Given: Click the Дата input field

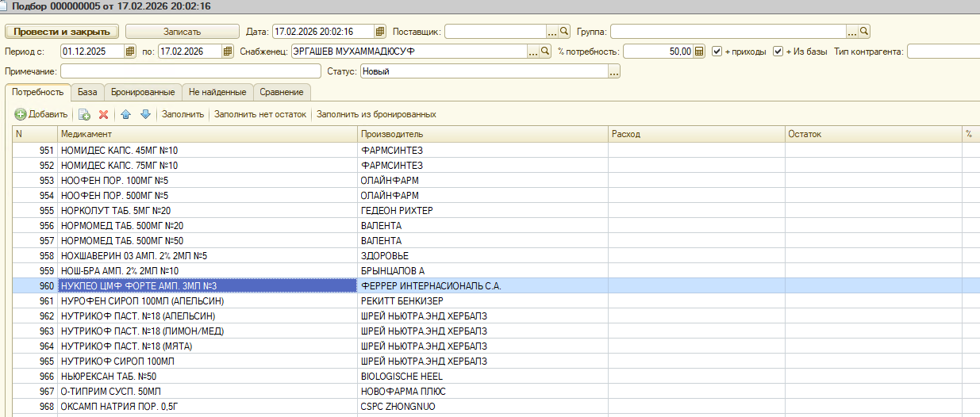Looking at the screenshot, I should [x=323, y=32].
